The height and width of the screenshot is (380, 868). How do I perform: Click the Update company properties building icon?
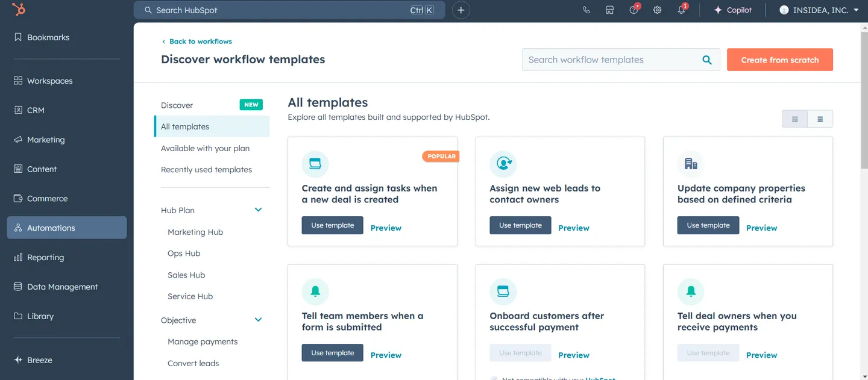(691, 164)
